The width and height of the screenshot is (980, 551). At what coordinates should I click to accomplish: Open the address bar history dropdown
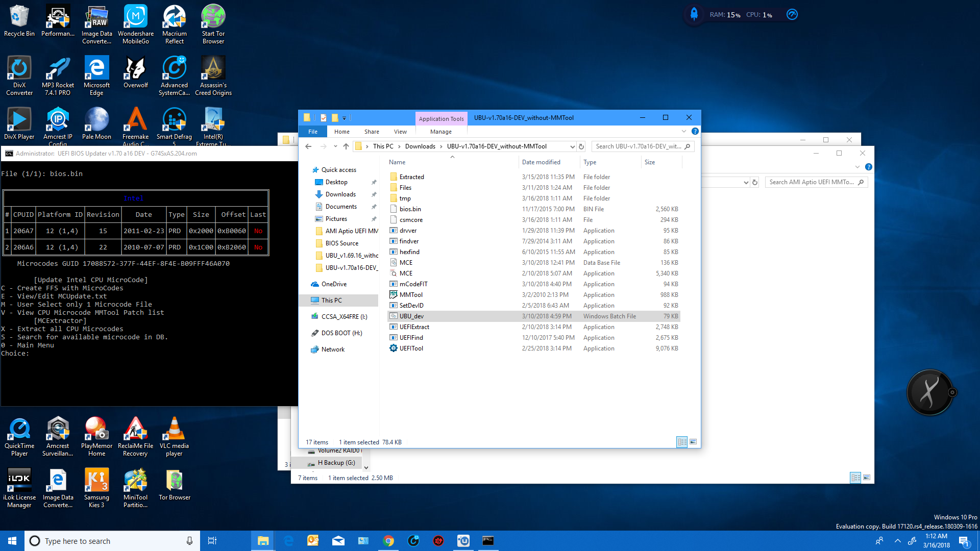pyautogui.click(x=572, y=146)
